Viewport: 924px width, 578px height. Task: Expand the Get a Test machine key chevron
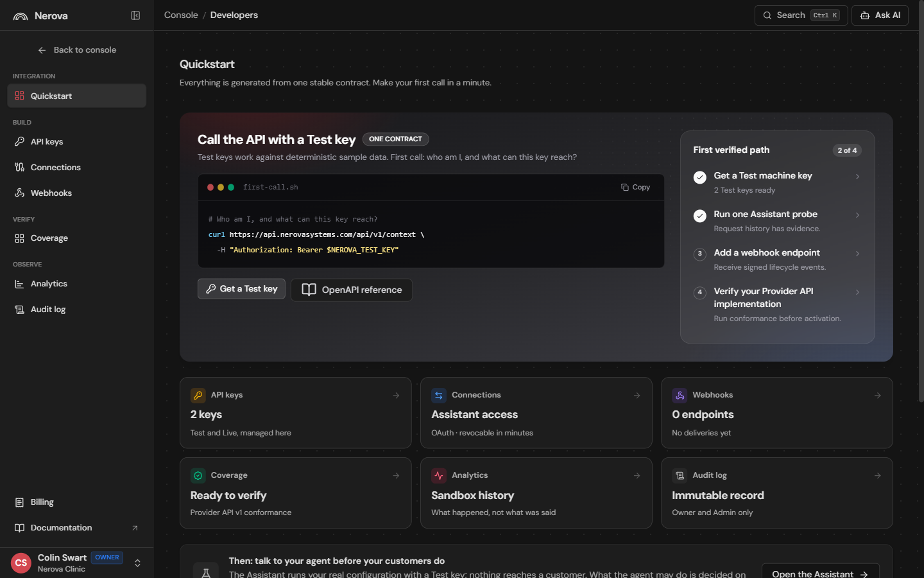point(857,177)
